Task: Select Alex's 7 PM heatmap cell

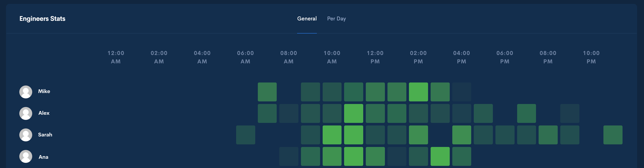Action: click(x=527, y=113)
